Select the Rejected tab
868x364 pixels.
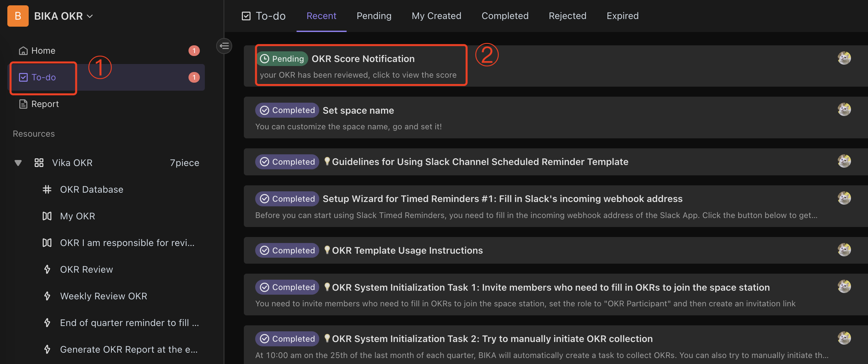(567, 15)
